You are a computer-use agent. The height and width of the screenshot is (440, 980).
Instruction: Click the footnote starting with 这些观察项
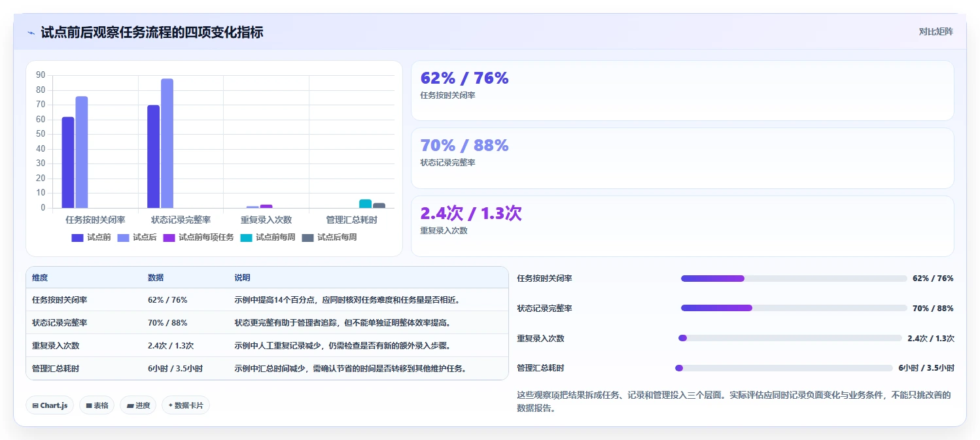pyautogui.click(x=733, y=401)
